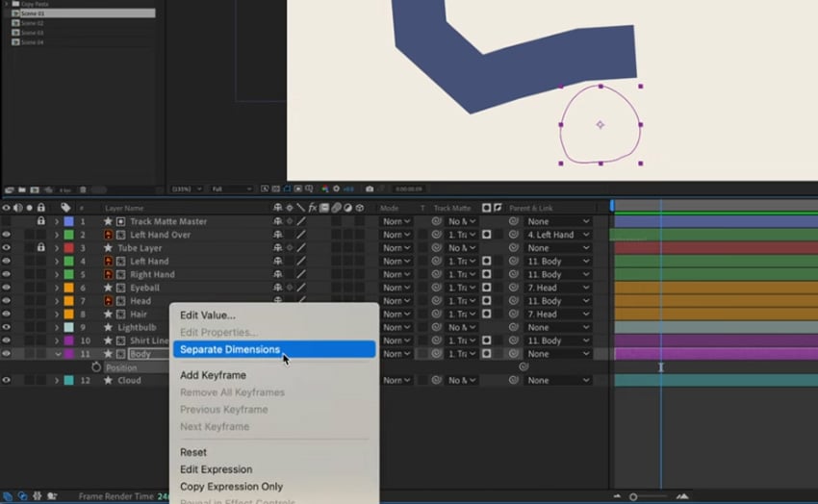818x504 pixels.
Task: Click parent pick whip for Track Matte Master
Action: pos(513,221)
